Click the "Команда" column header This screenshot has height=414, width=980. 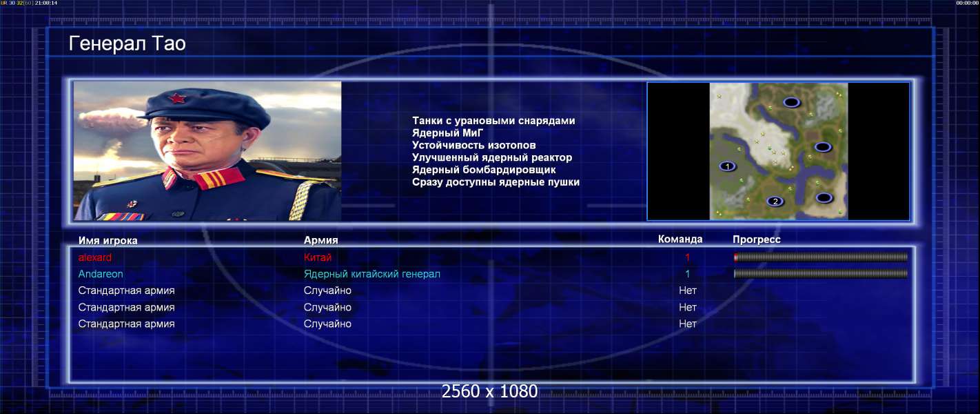680,239
